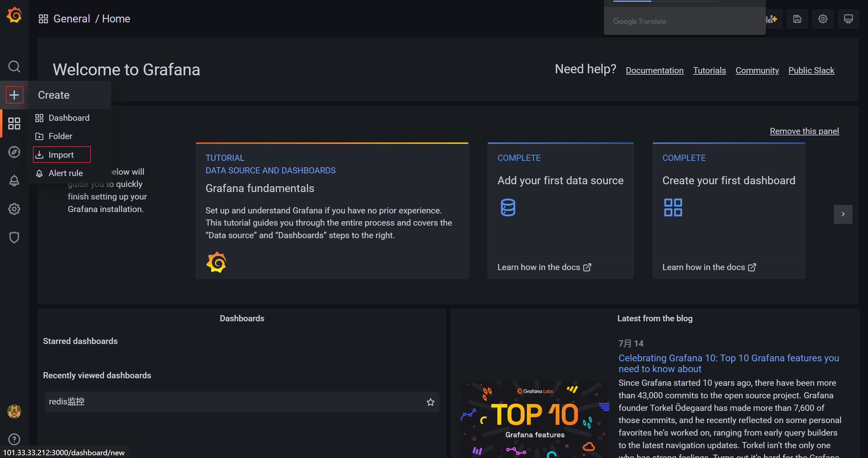Open the Server Admin shield icon
868x458 pixels.
click(x=14, y=237)
